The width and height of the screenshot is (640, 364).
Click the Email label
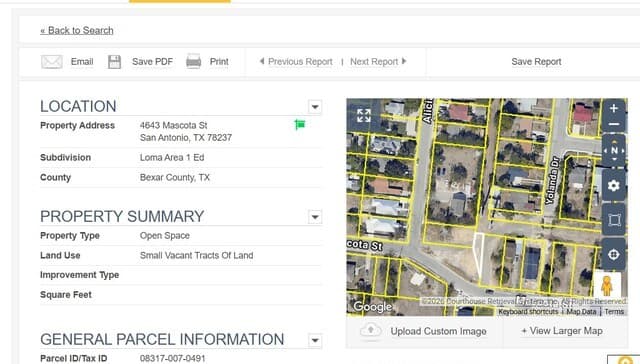coord(82,62)
